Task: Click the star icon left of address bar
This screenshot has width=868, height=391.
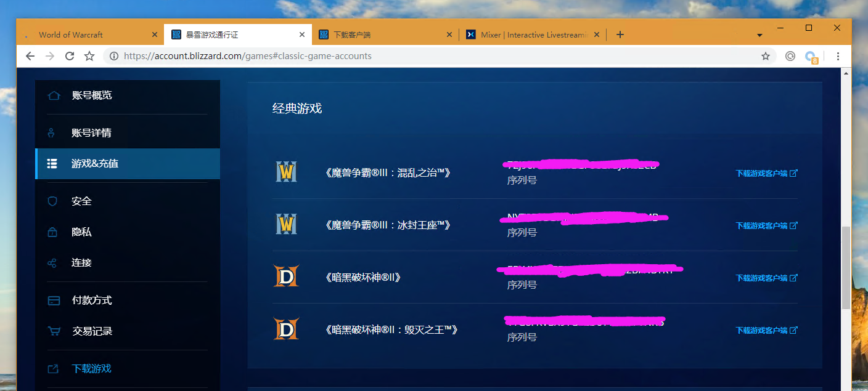Action: [x=89, y=56]
